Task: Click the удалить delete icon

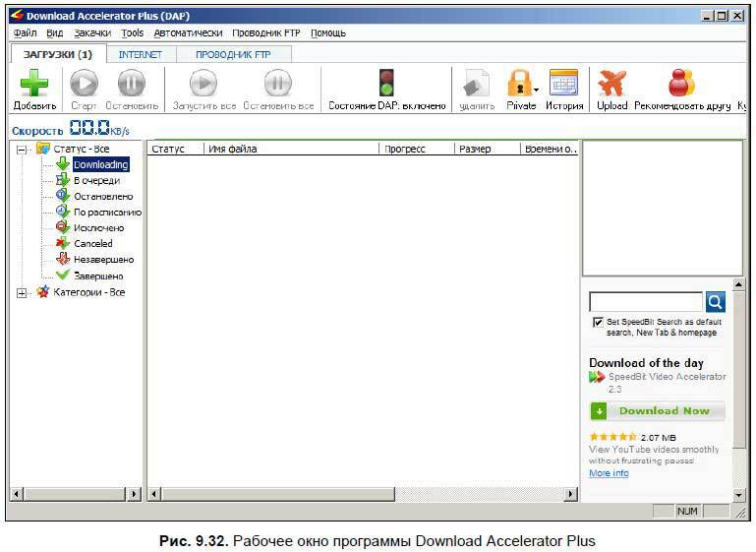Action: tap(477, 85)
